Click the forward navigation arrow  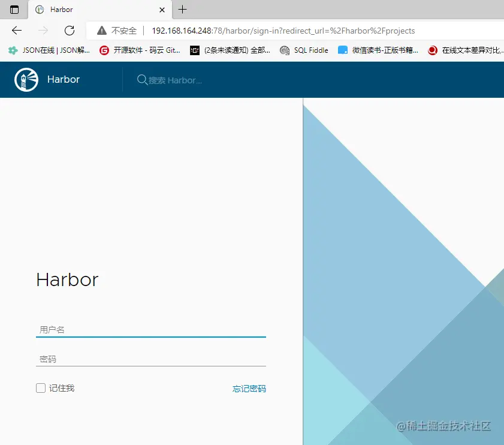click(x=43, y=31)
